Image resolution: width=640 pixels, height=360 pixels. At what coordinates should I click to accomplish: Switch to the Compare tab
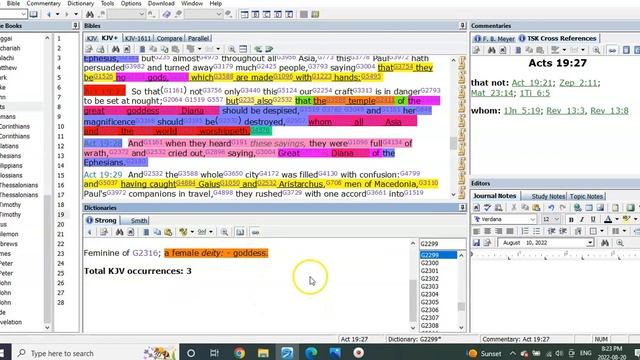pos(169,38)
